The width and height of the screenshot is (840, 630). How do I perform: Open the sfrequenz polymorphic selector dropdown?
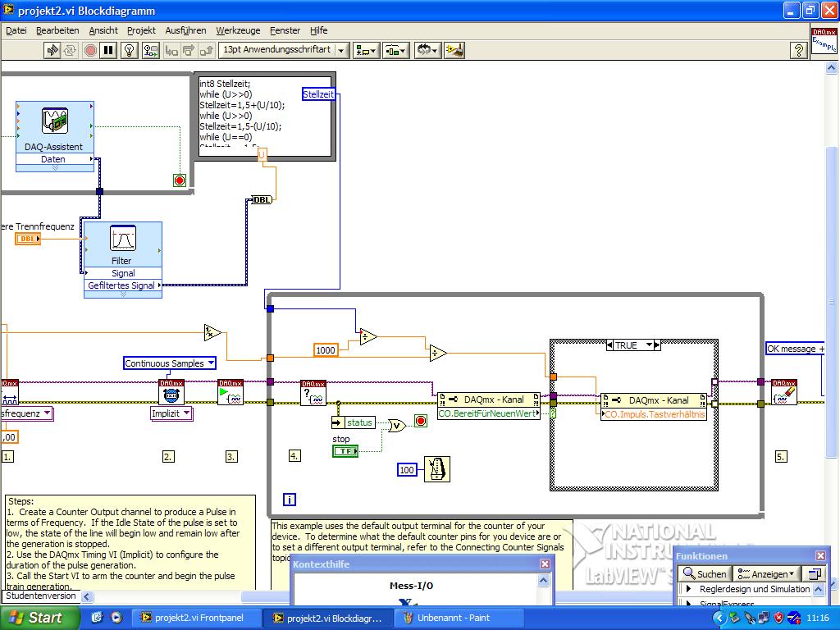pos(25,413)
